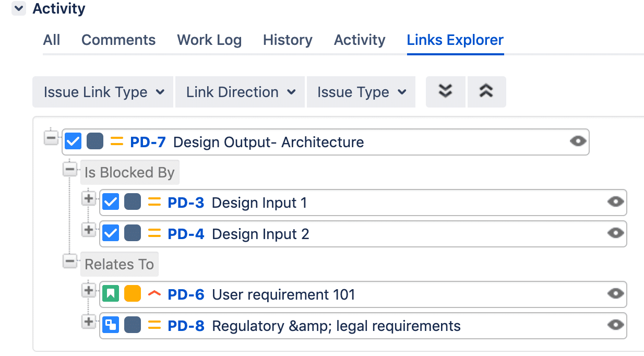The height and width of the screenshot is (356, 644).
Task: Click the green Story icon on PD-6
Action: 111,294
